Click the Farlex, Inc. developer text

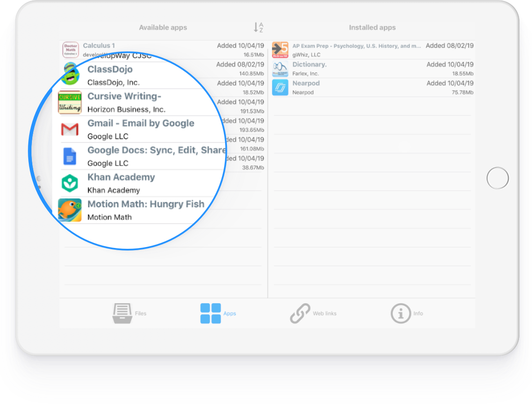click(x=306, y=74)
